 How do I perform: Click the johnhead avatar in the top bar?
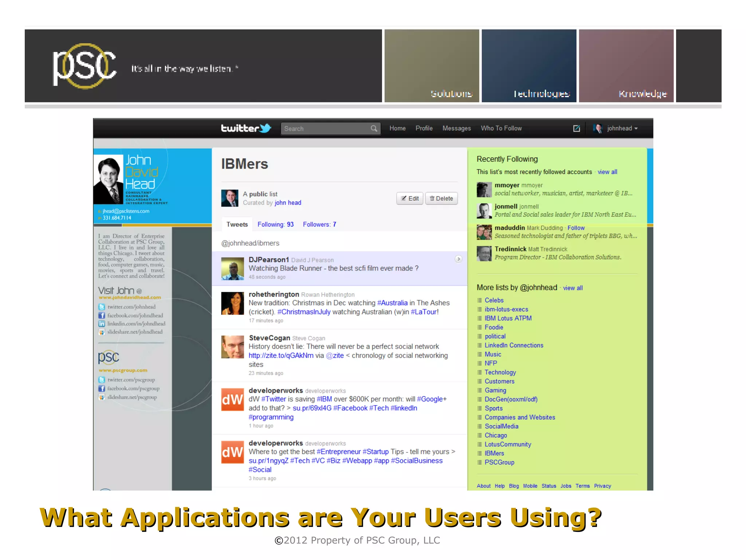[x=597, y=128]
